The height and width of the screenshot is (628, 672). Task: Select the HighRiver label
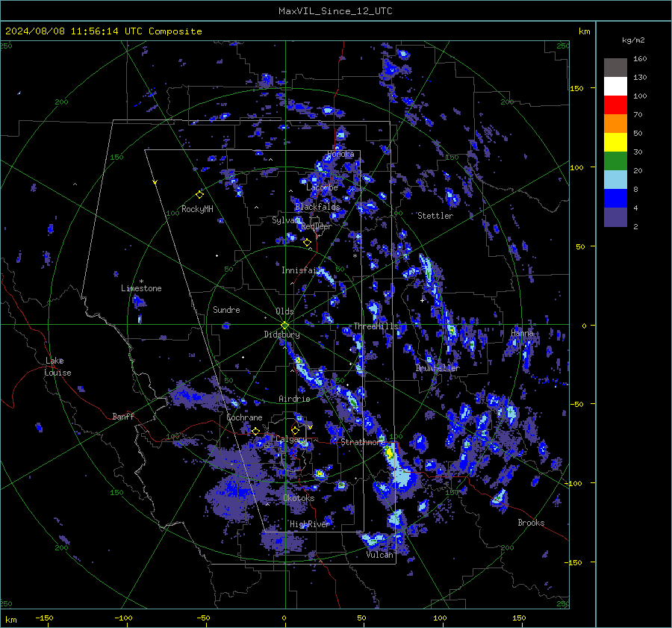[x=310, y=524]
